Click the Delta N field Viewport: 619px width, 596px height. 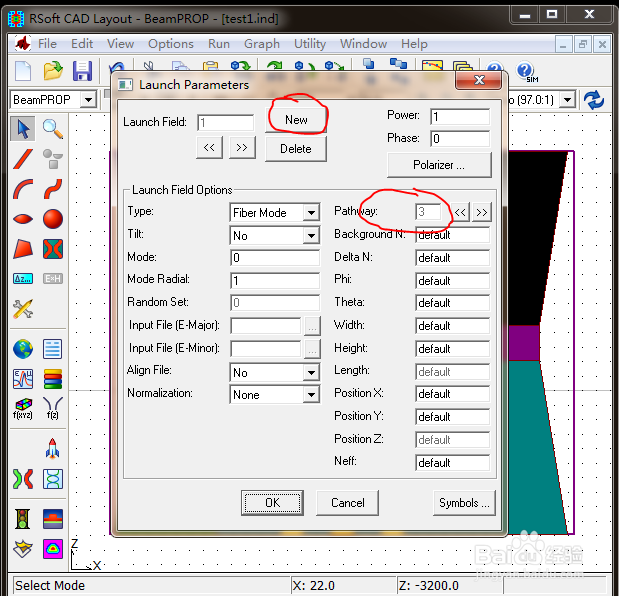pyautogui.click(x=452, y=258)
